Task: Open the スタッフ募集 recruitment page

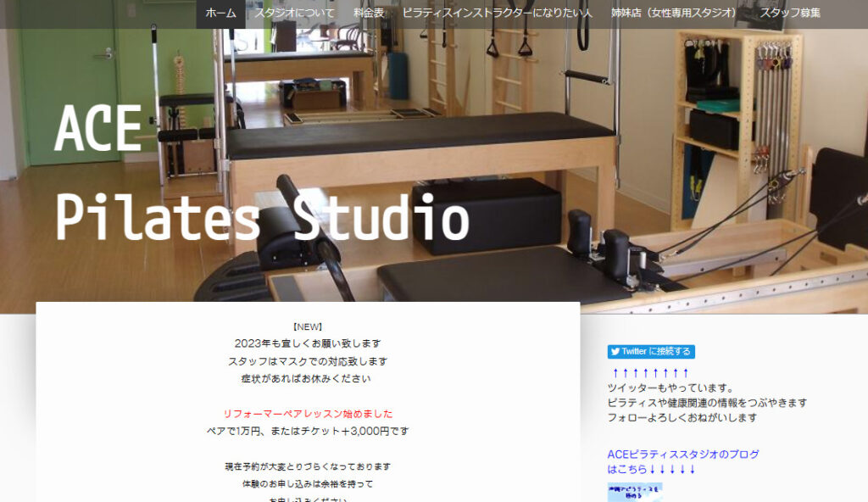Action: (790, 14)
